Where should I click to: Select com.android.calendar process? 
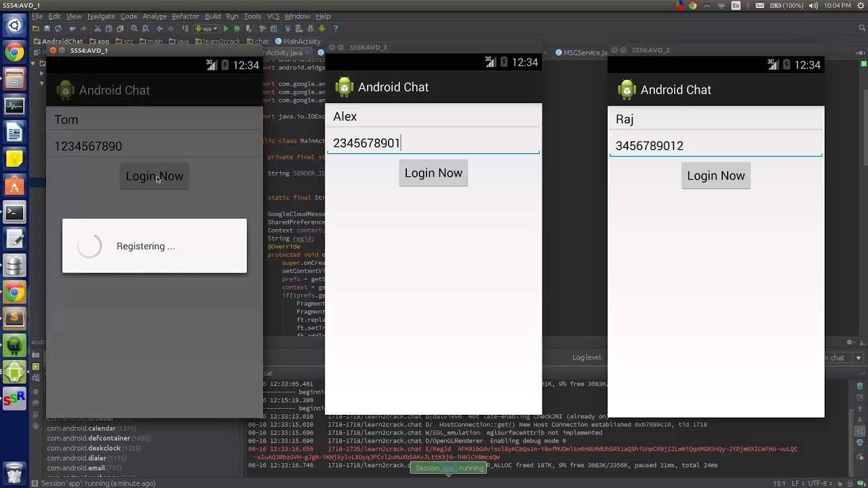(91, 428)
